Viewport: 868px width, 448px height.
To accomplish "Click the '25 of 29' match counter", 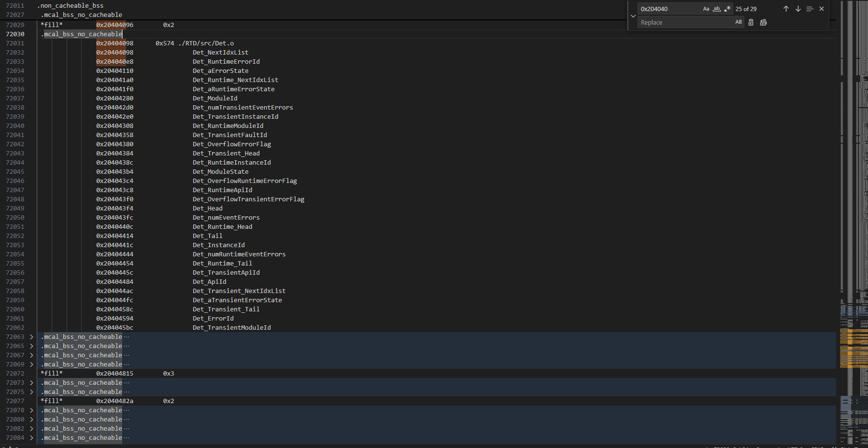I will pos(746,9).
